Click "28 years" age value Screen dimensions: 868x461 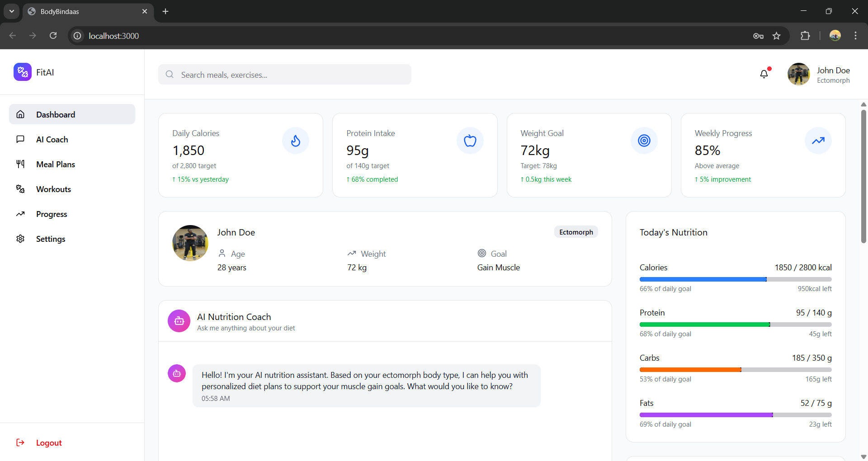[232, 268]
